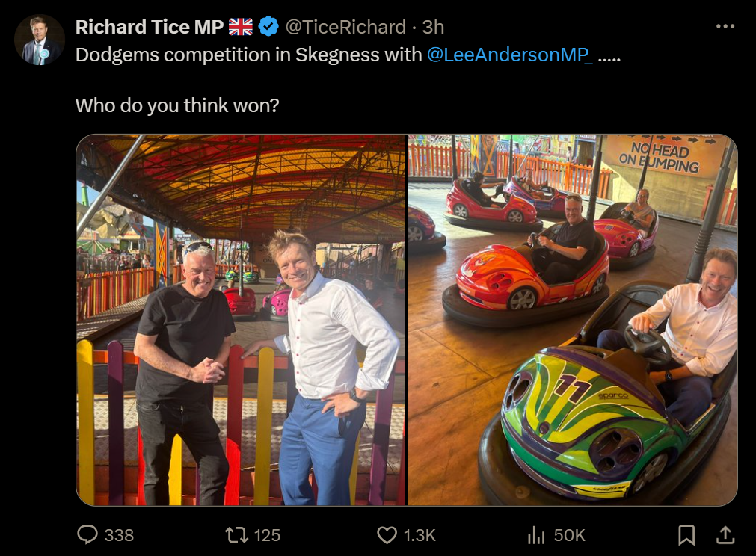Open right photo of bumper cars
Image resolution: width=756 pixels, height=556 pixels.
pyautogui.click(x=573, y=320)
